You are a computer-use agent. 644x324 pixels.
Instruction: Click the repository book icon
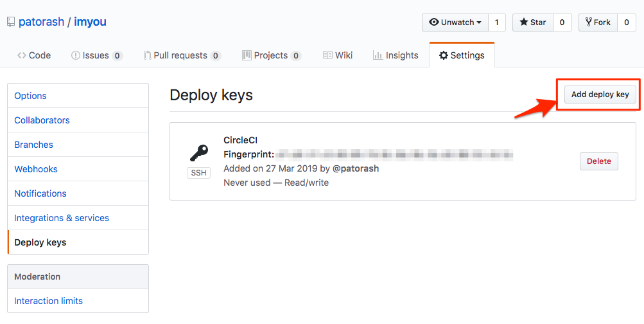click(x=11, y=22)
